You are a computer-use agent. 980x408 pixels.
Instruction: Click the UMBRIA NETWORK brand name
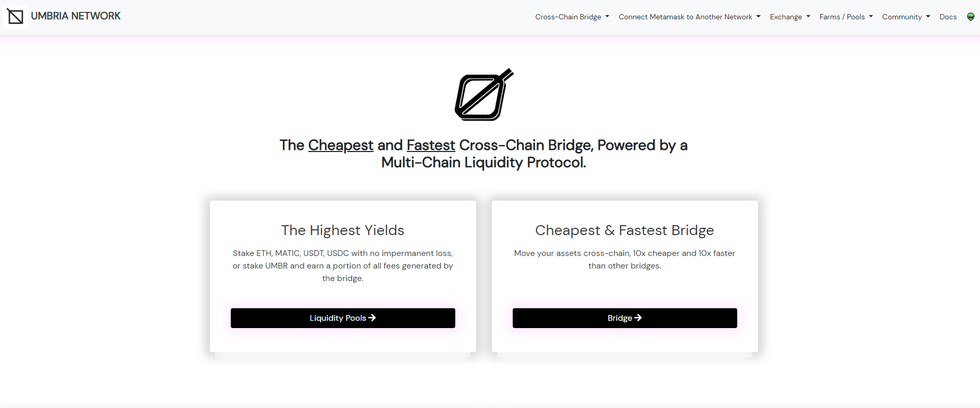pos(76,16)
